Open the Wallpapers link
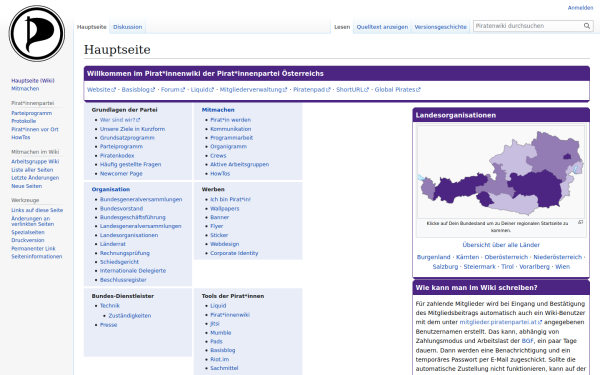Viewport: 600px width, 375px height. pos(225,209)
